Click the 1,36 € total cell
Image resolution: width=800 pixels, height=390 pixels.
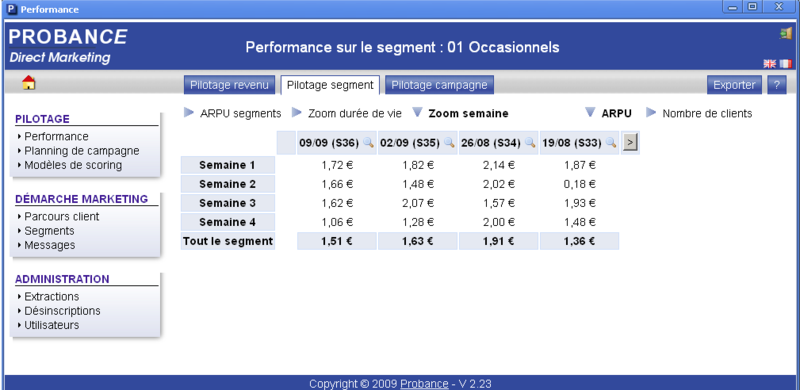click(580, 241)
